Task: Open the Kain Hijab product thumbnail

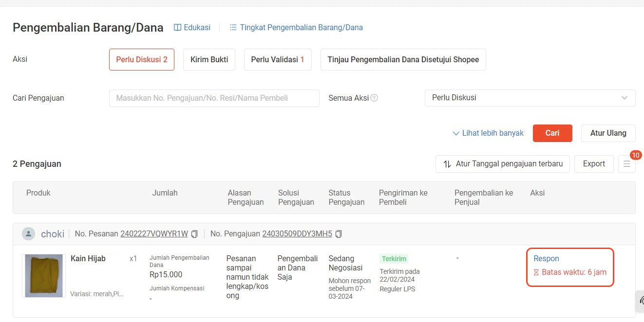Action: coord(43,275)
